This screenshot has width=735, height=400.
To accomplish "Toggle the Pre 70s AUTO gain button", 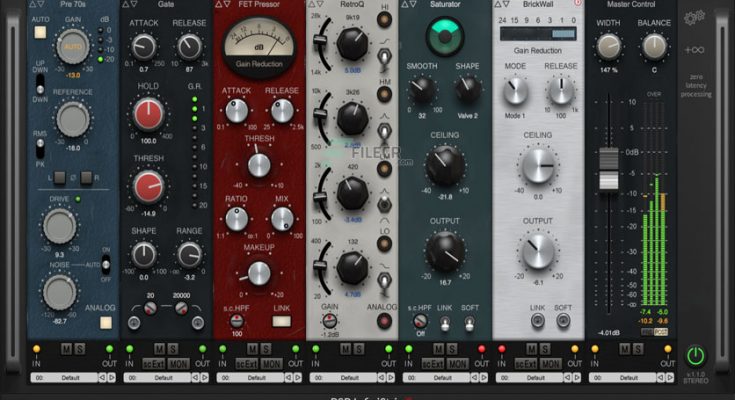I will pos(12,32).
